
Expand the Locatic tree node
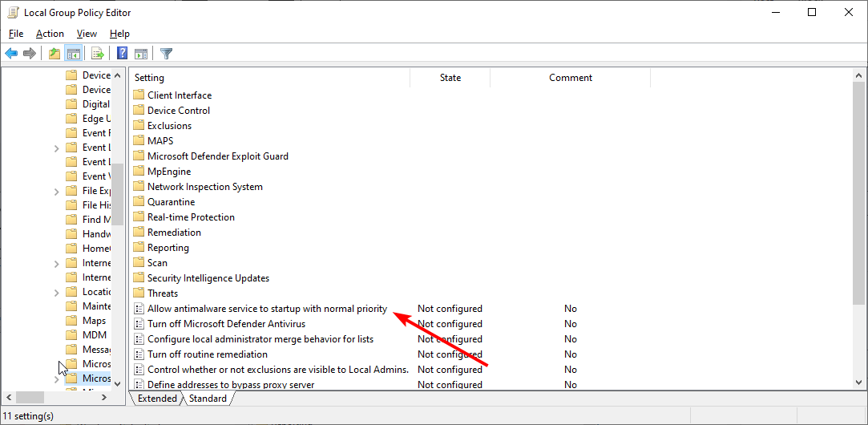tap(56, 292)
